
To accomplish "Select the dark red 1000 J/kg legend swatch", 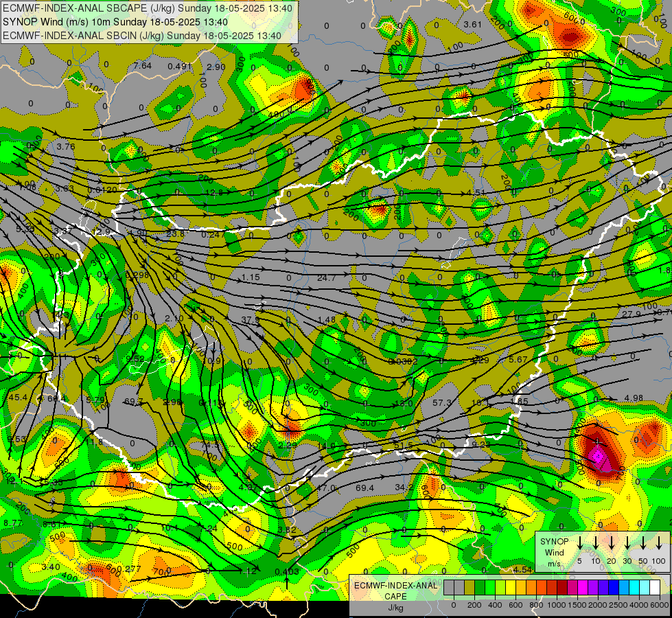I will [x=562, y=588].
